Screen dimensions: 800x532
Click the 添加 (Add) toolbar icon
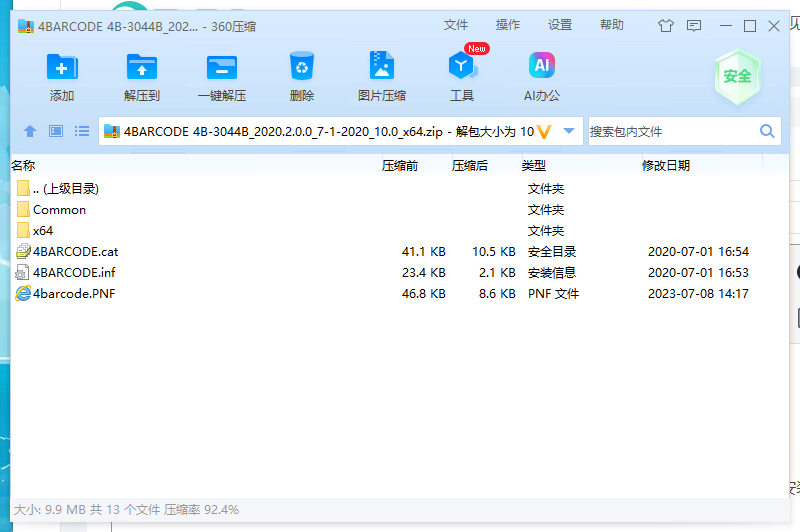62,68
